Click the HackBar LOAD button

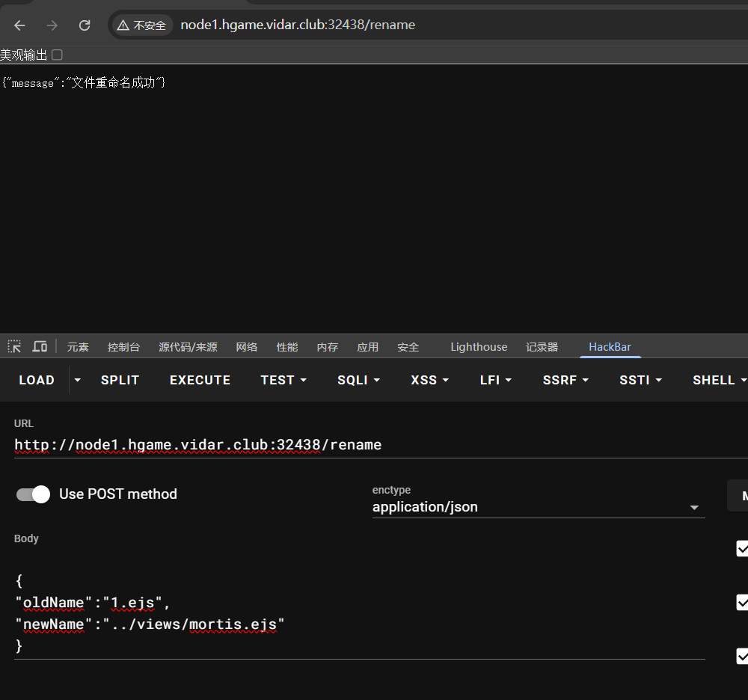coord(37,380)
